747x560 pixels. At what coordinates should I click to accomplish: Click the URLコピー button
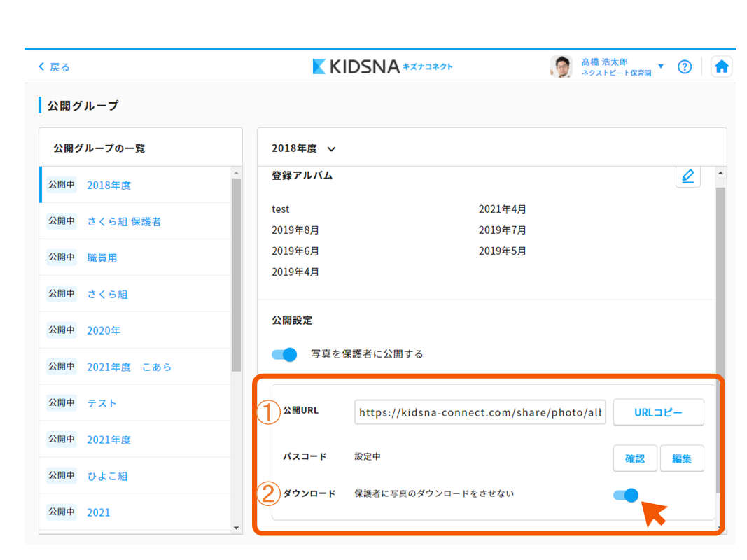click(658, 412)
